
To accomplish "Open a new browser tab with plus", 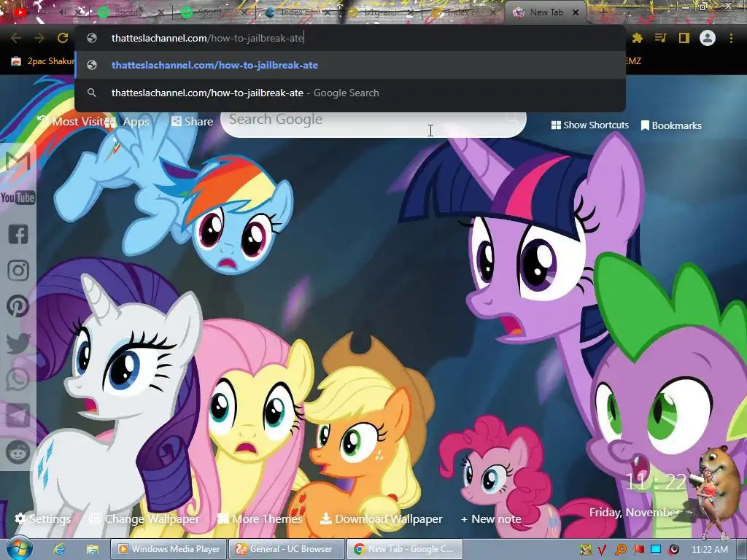I will [x=603, y=12].
